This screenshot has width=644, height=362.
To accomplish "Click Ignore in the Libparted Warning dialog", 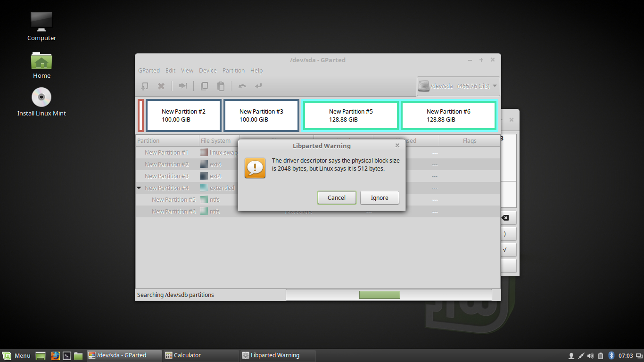I will [x=380, y=197].
